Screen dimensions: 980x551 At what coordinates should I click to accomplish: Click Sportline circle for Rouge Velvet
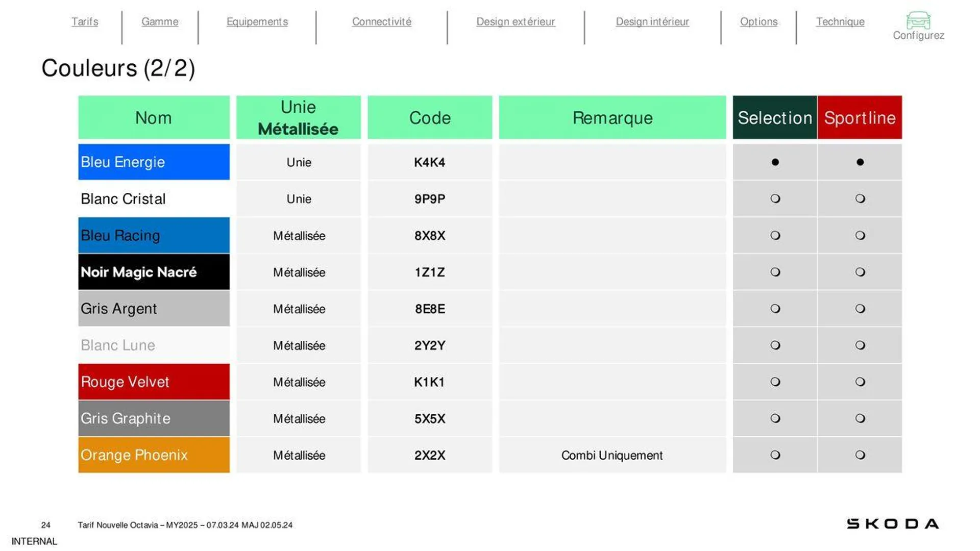point(860,382)
